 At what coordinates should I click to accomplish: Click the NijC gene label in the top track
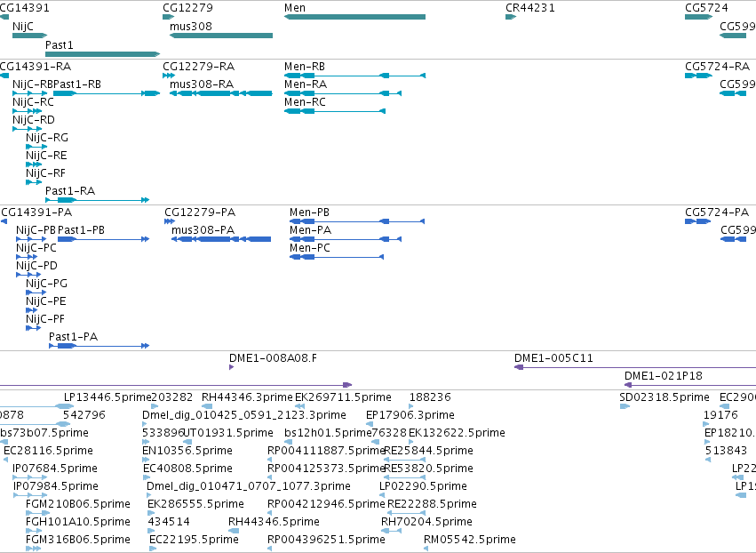[x=23, y=26]
